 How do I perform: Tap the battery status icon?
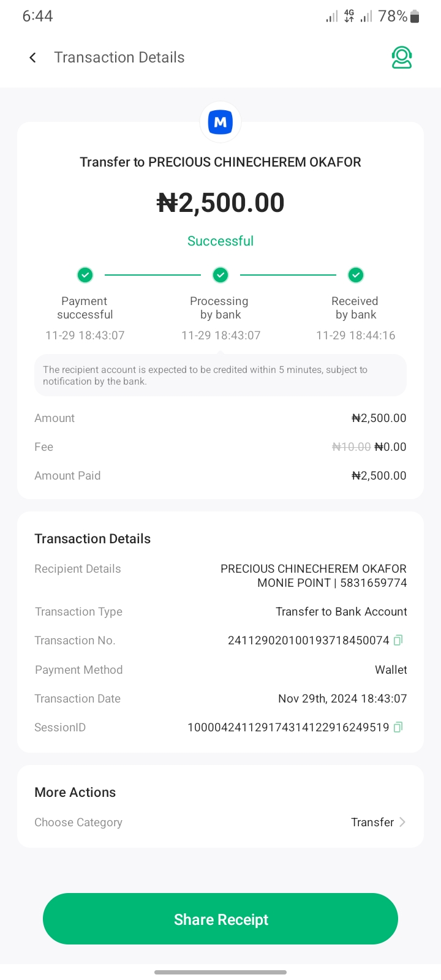[415, 17]
